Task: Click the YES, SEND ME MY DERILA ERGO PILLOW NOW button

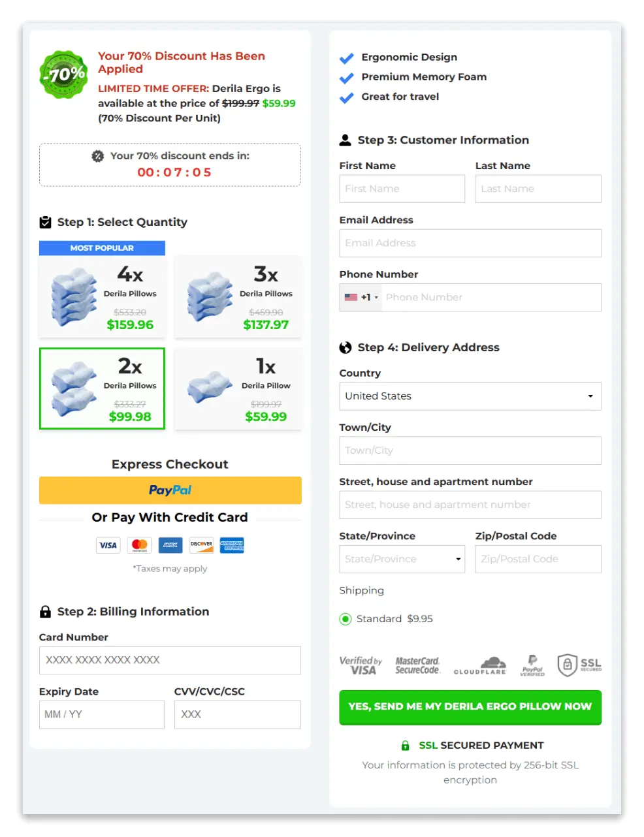Action: [x=470, y=707]
